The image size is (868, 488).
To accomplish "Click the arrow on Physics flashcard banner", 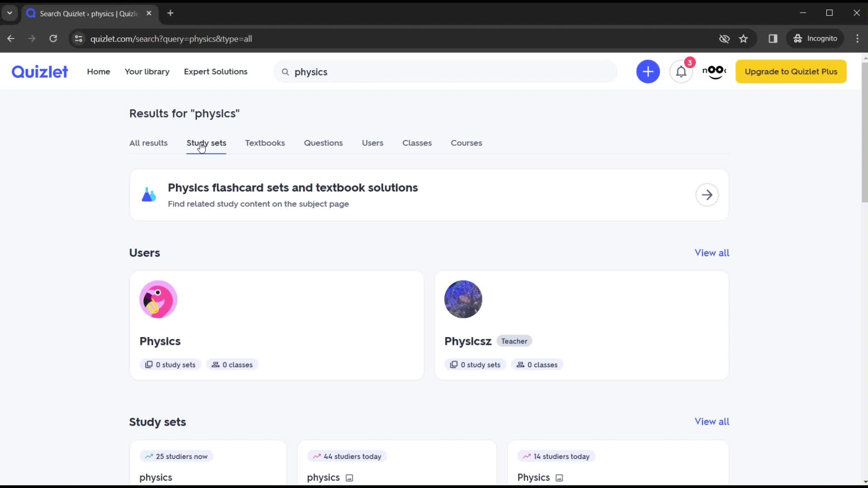I will 707,195.
